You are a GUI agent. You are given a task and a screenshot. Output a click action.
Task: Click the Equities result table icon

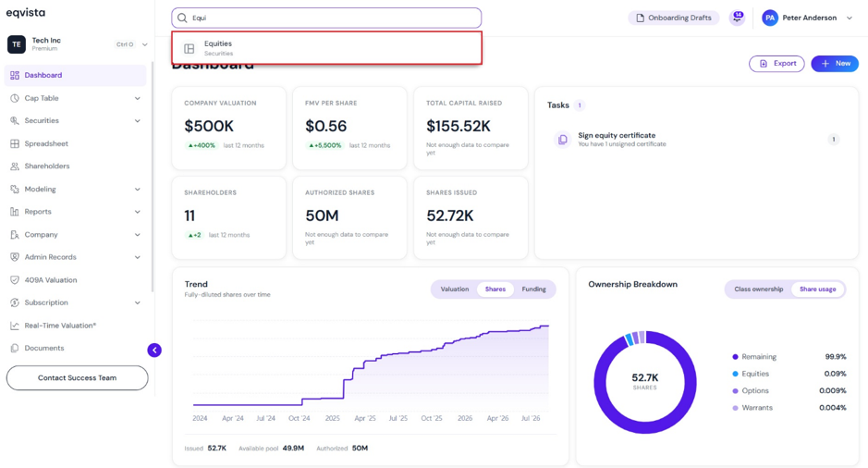pyautogui.click(x=189, y=49)
